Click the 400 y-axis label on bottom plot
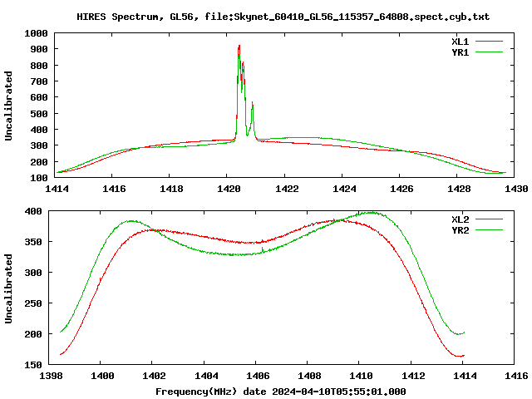The width and height of the screenshot is (532, 399). (x=33, y=211)
